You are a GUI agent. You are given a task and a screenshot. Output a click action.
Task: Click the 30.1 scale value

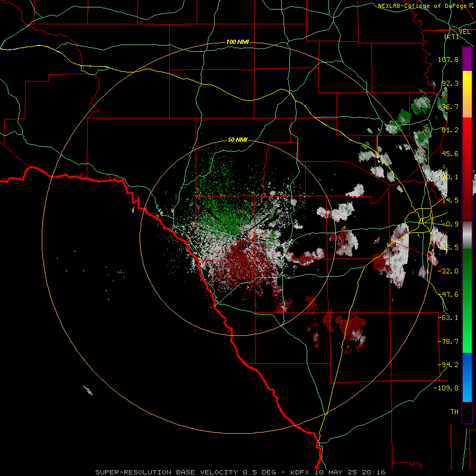(x=450, y=177)
